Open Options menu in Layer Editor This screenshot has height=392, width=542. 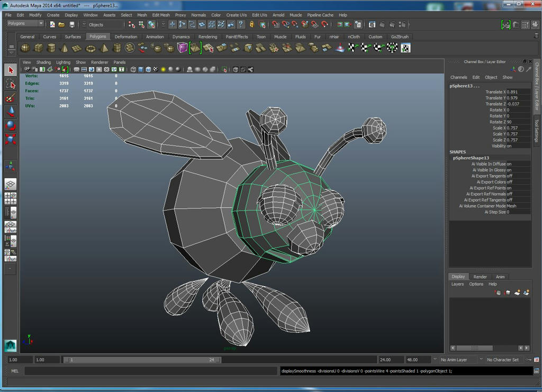click(x=476, y=284)
